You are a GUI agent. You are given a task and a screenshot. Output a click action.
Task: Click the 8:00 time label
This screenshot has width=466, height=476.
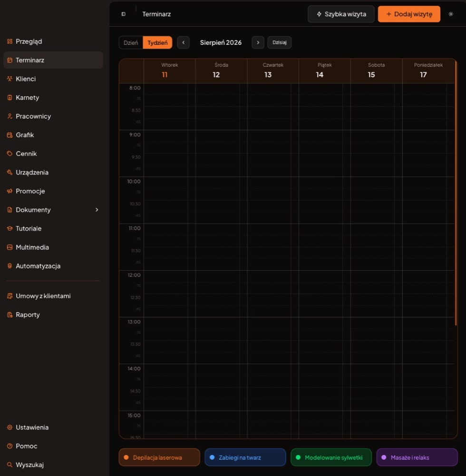click(135, 88)
